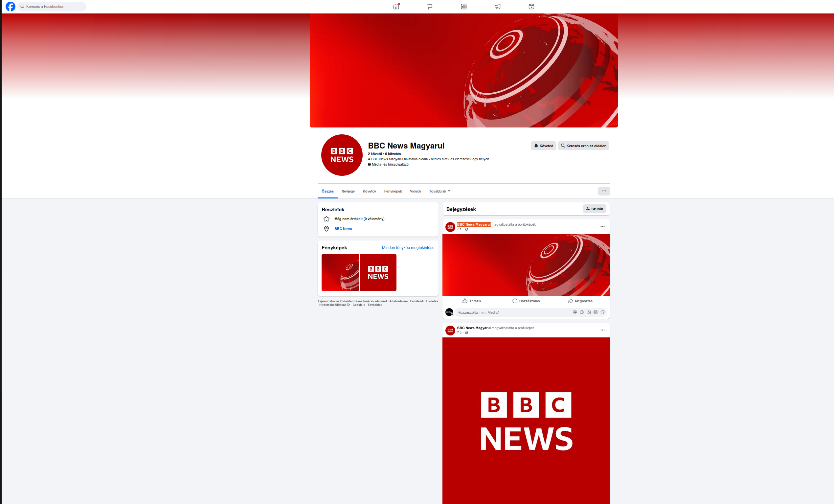Open the Pages flag icon
The image size is (834, 504).
430,7
